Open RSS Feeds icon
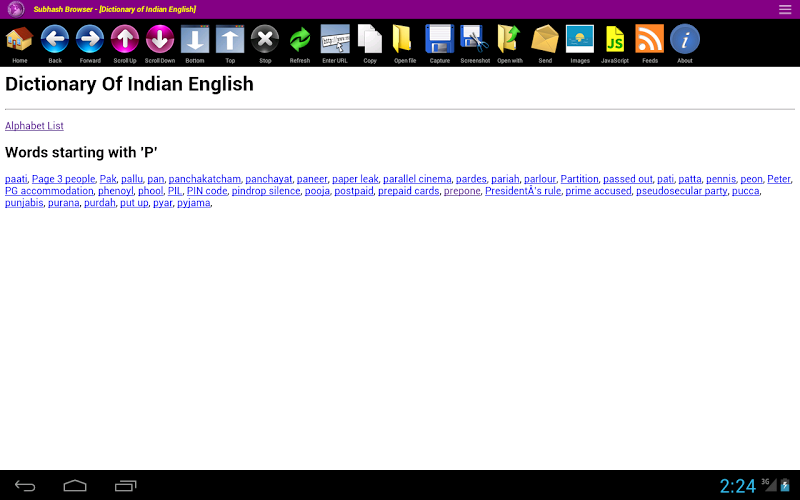 click(649, 39)
